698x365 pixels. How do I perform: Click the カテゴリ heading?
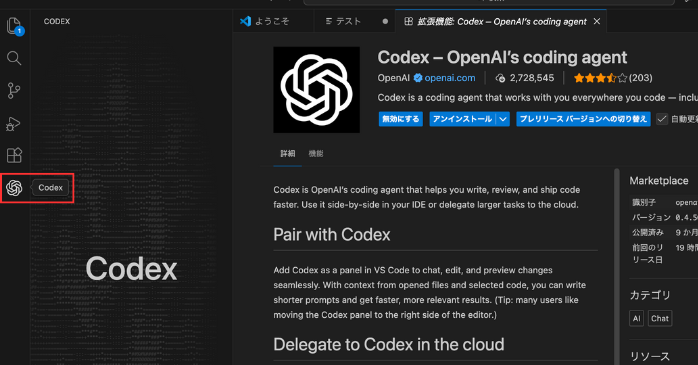click(650, 295)
